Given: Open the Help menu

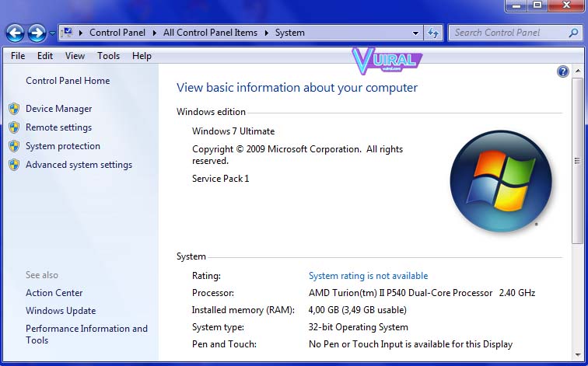Looking at the screenshot, I should click(x=142, y=56).
